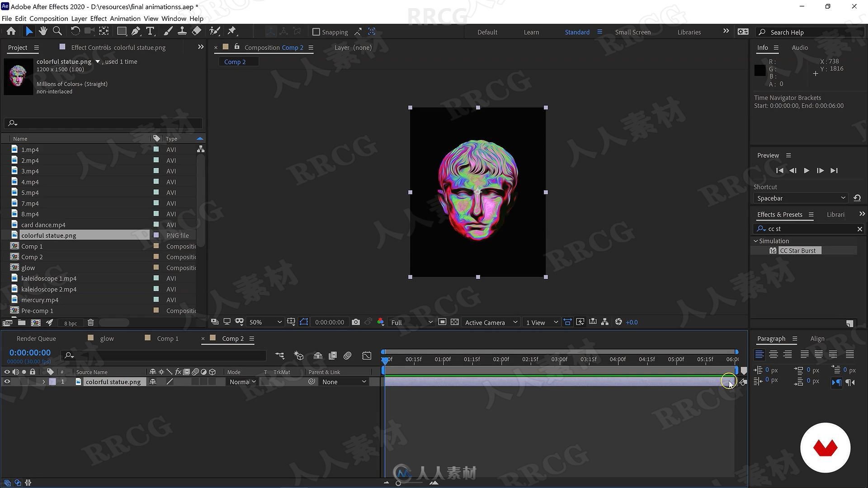Select the Selection tool arrow
Image resolution: width=868 pixels, height=488 pixels.
click(29, 31)
